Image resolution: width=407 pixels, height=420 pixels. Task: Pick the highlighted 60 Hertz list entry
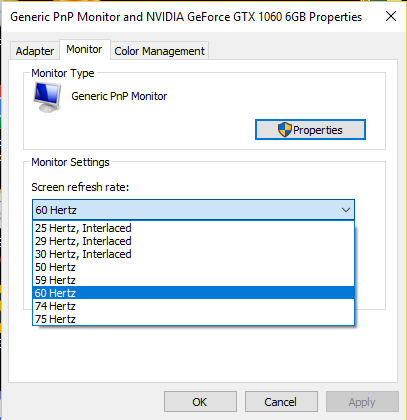(193, 293)
